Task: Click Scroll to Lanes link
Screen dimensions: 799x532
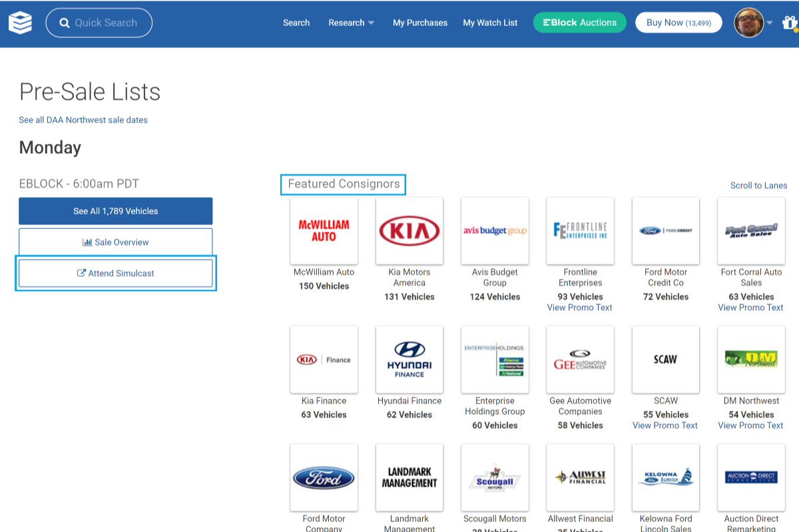Action: tap(758, 185)
